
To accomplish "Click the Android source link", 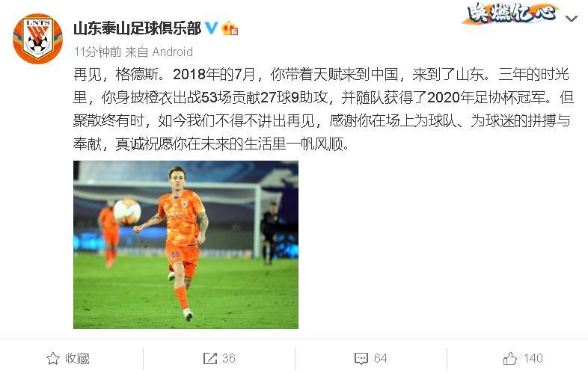I will pos(173,52).
